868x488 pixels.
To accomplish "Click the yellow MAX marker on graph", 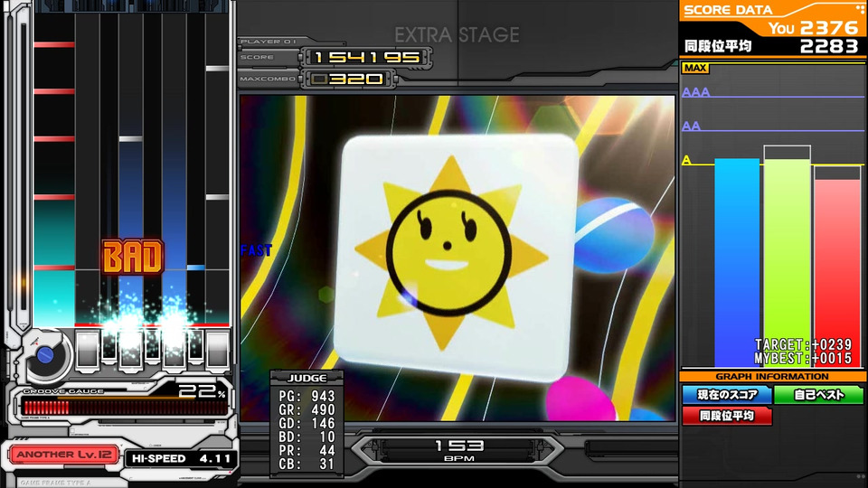I will click(695, 68).
